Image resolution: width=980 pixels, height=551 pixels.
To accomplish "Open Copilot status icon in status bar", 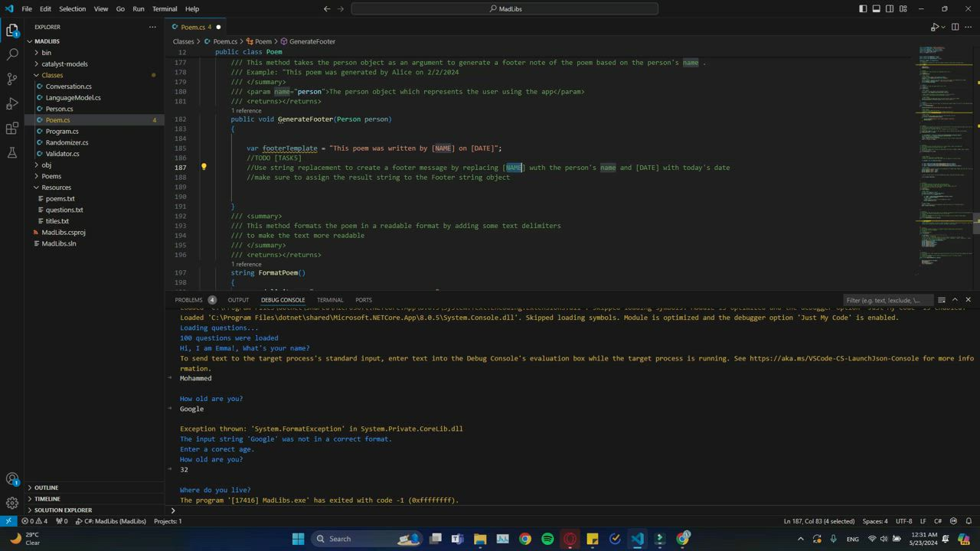I will (x=953, y=521).
